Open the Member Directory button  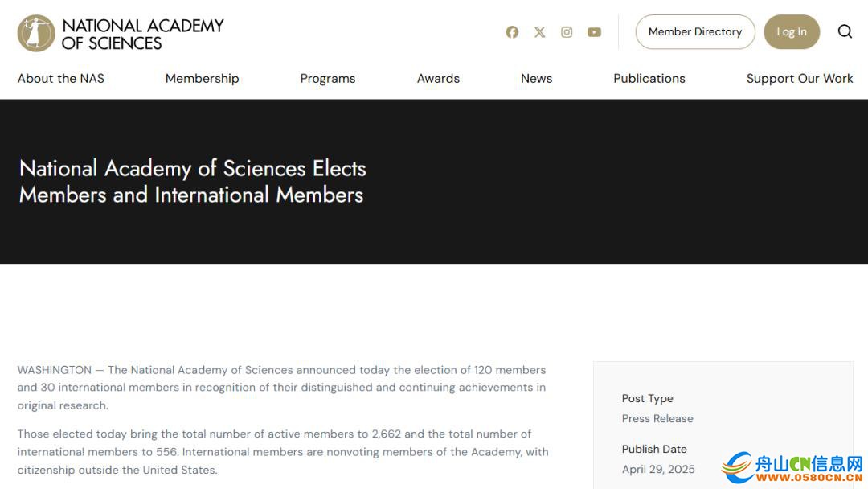695,32
